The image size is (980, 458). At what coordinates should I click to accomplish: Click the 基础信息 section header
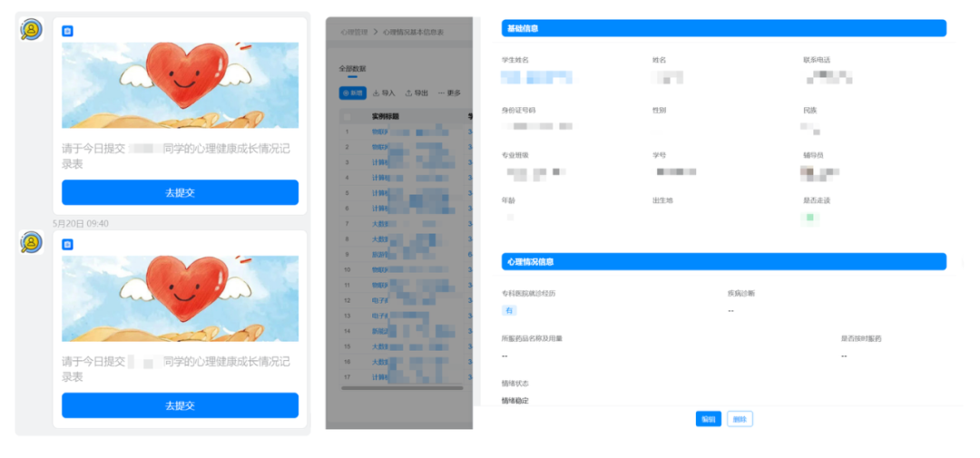724,28
